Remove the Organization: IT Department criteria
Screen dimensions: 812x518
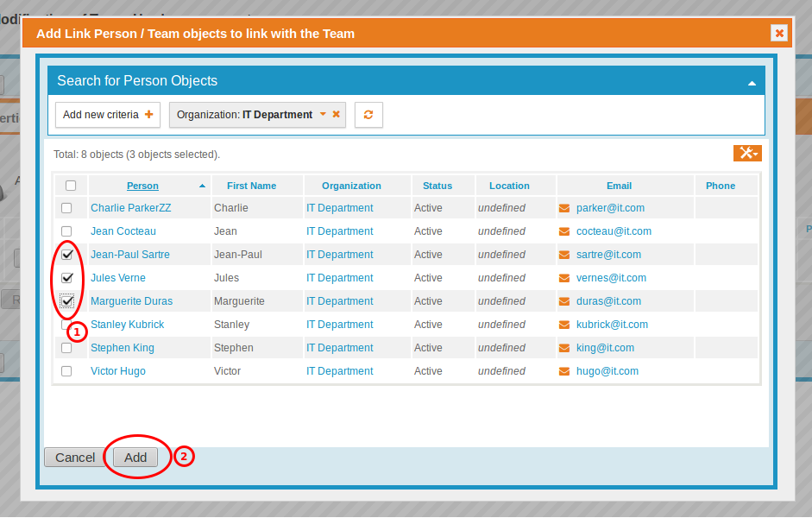tap(336, 114)
